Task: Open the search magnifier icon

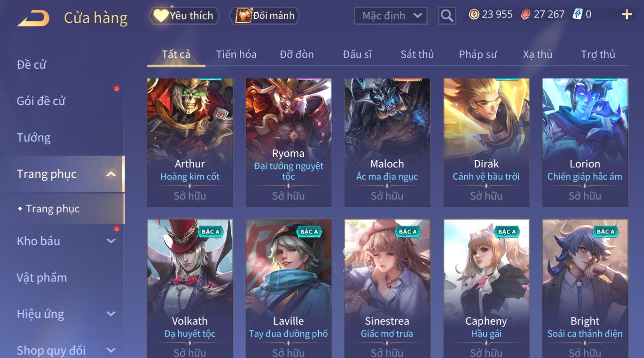Action: tap(447, 16)
